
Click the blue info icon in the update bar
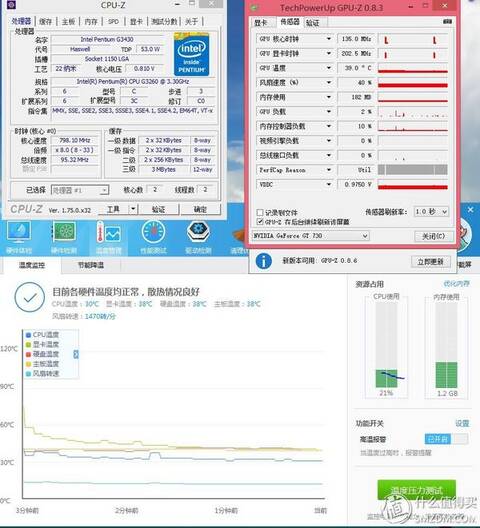[263, 261]
